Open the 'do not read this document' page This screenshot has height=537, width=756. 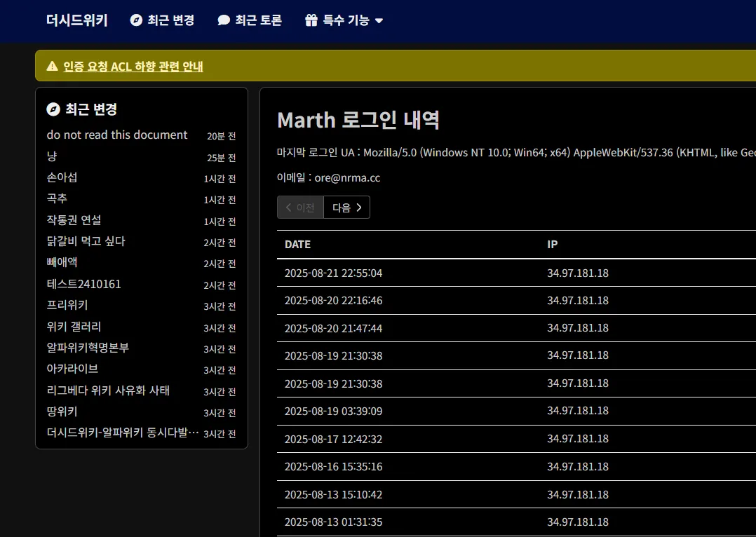116,135
